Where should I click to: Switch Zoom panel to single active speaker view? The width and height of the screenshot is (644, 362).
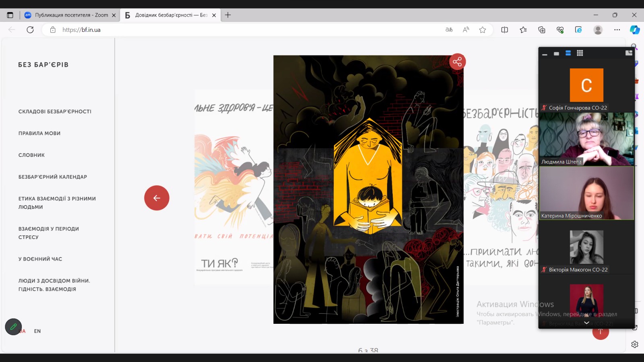click(556, 53)
